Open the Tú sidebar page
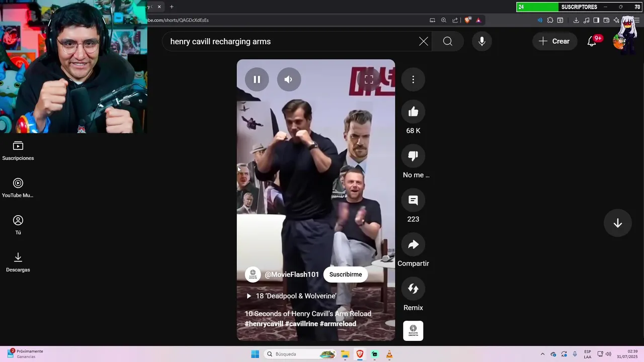 18,225
